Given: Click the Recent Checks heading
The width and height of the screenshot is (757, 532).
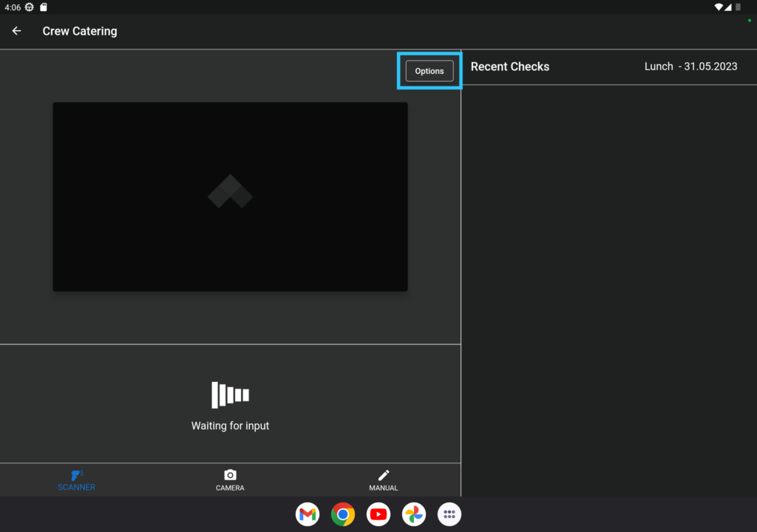Looking at the screenshot, I should pyautogui.click(x=510, y=66).
